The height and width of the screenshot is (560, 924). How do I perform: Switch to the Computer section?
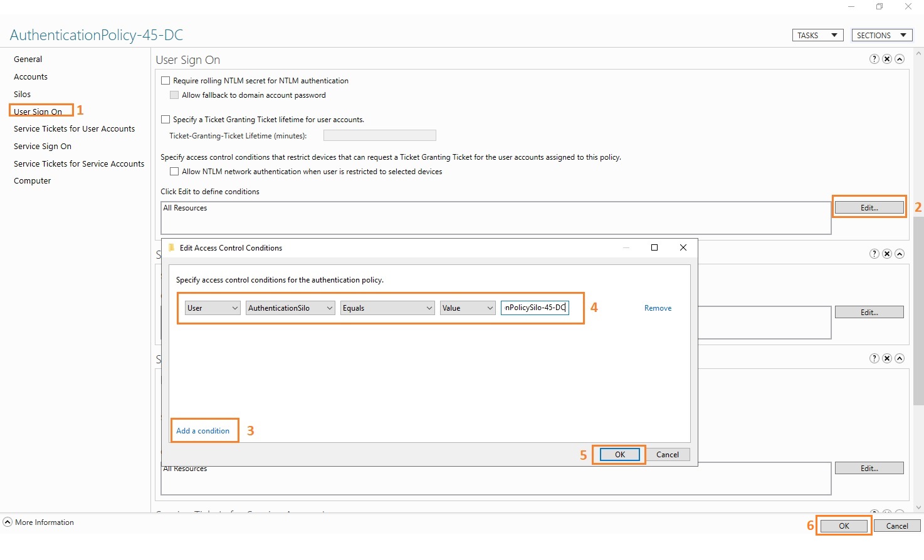(x=32, y=180)
